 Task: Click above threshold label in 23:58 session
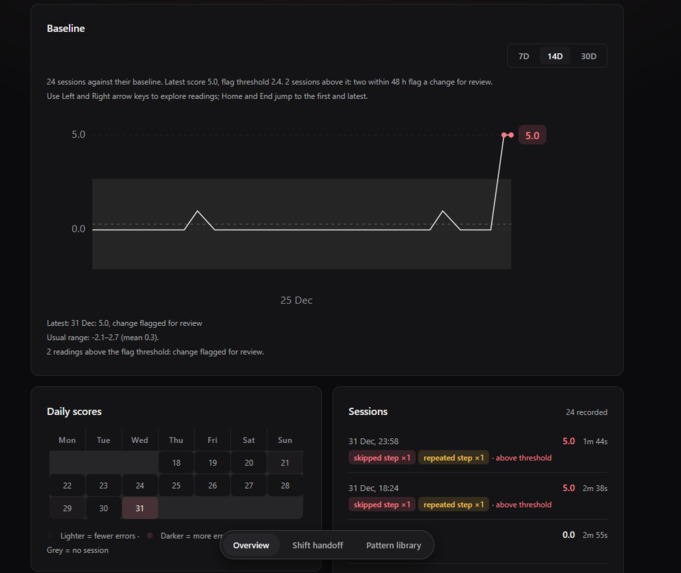coord(523,457)
